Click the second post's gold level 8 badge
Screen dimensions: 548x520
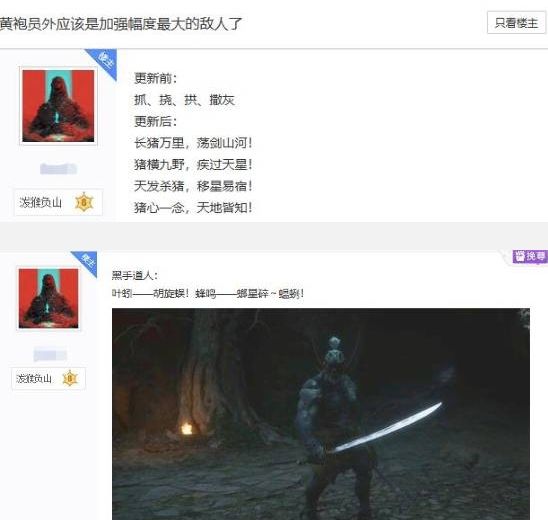[70, 378]
